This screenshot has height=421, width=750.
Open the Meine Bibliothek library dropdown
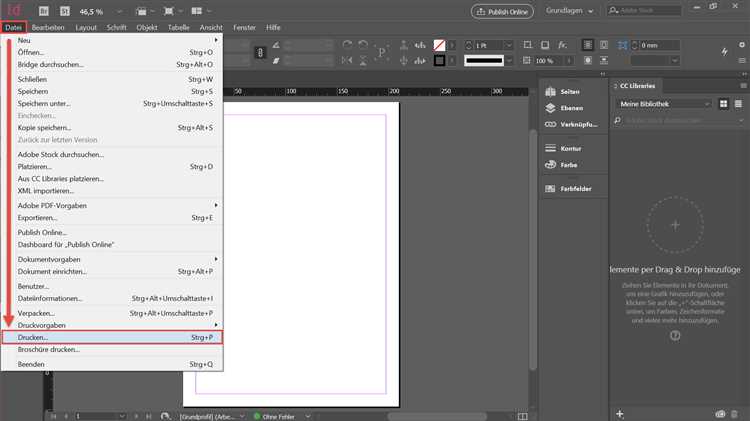tap(664, 104)
